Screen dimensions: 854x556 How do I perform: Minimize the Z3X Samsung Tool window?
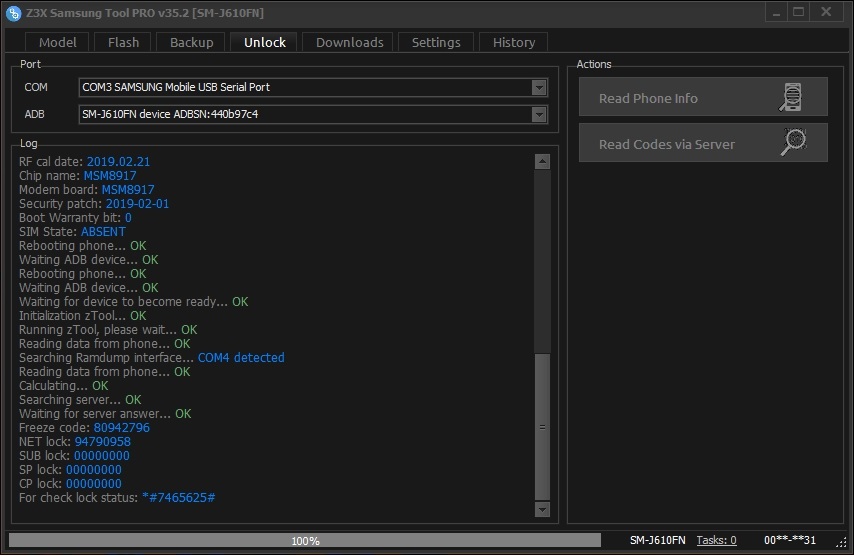pos(776,12)
